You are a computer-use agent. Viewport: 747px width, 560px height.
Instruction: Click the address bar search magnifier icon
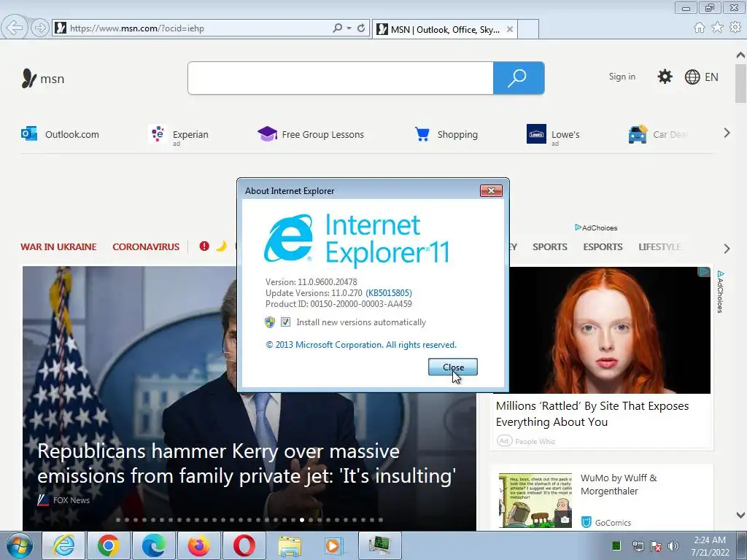pyautogui.click(x=337, y=28)
